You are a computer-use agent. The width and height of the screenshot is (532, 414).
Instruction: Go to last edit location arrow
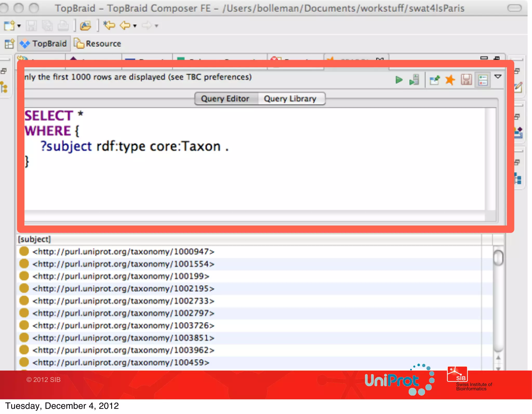click(x=109, y=25)
